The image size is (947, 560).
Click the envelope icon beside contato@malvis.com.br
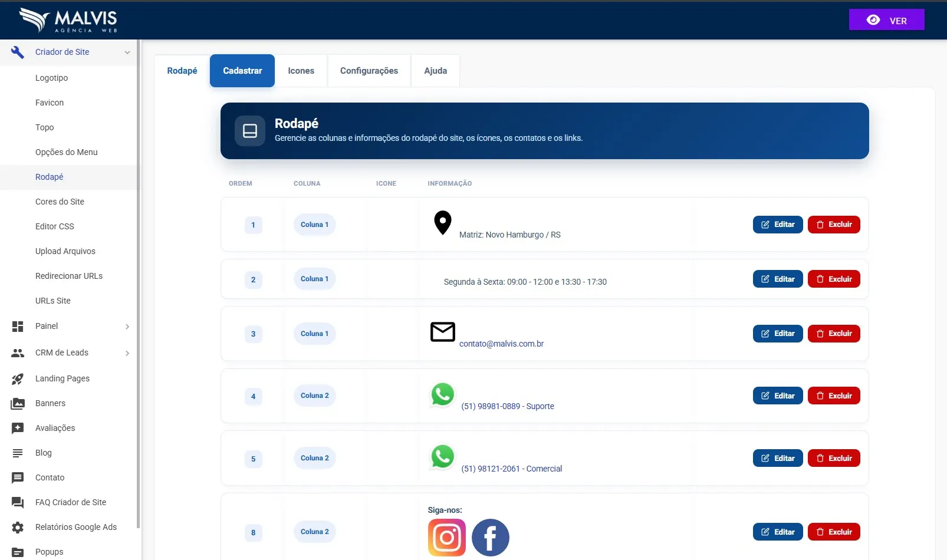tap(443, 332)
